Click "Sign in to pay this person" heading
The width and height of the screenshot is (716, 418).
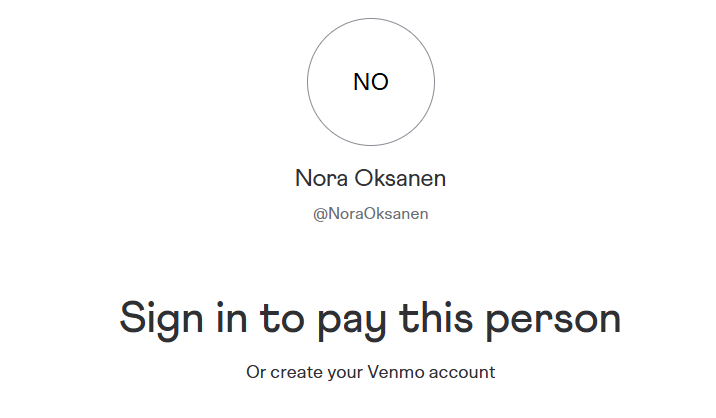[x=370, y=318]
